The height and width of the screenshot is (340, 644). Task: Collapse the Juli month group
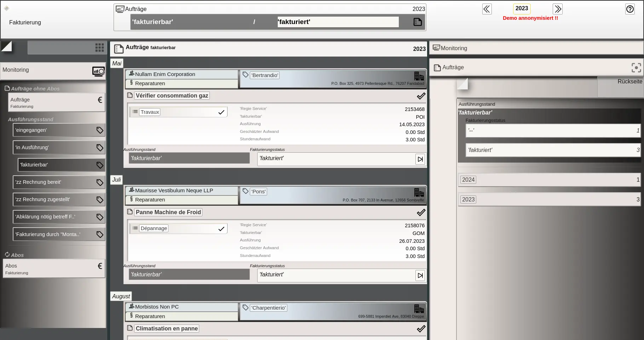click(116, 180)
